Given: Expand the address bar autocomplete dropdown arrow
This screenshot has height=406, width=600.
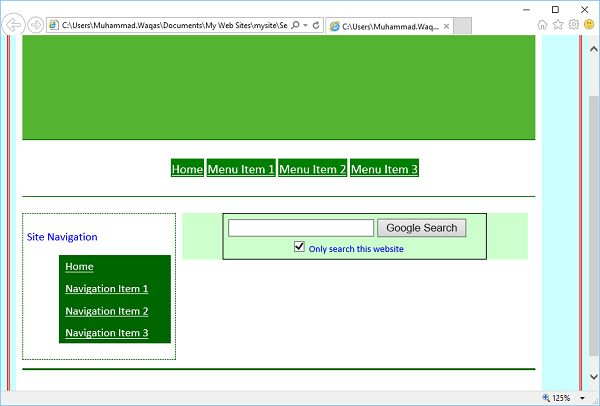Looking at the screenshot, I should [x=305, y=24].
